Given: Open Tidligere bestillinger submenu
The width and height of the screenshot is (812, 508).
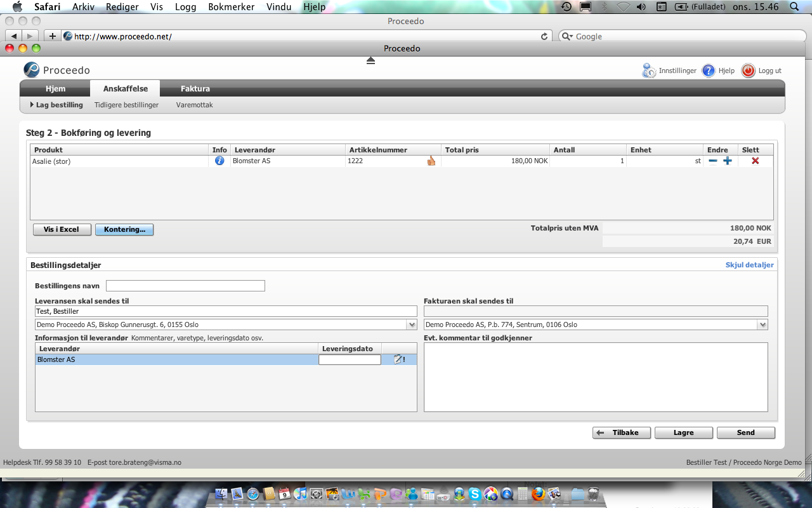Looking at the screenshot, I should pyautogui.click(x=126, y=105).
